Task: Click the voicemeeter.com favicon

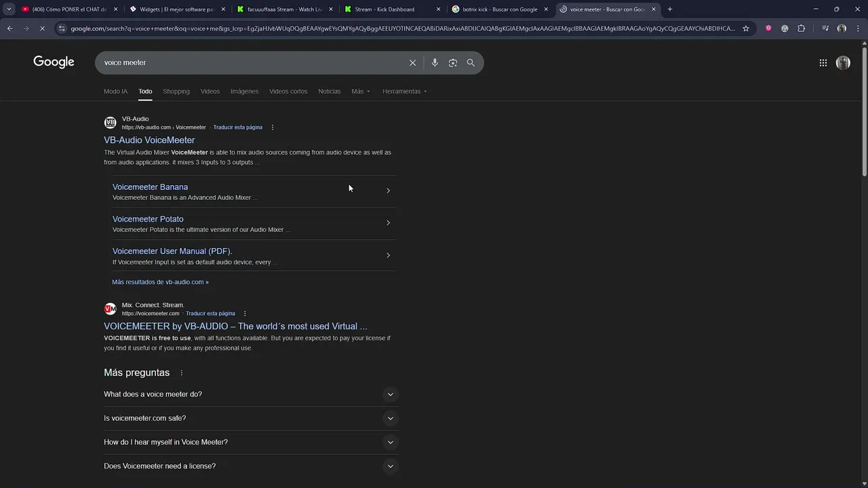Action: [x=110, y=309]
